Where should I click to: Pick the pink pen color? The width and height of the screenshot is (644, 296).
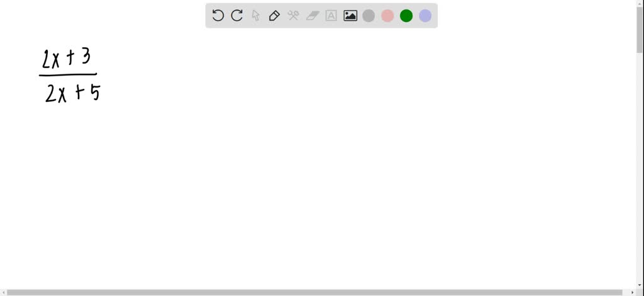pyautogui.click(x=387, y=16)
